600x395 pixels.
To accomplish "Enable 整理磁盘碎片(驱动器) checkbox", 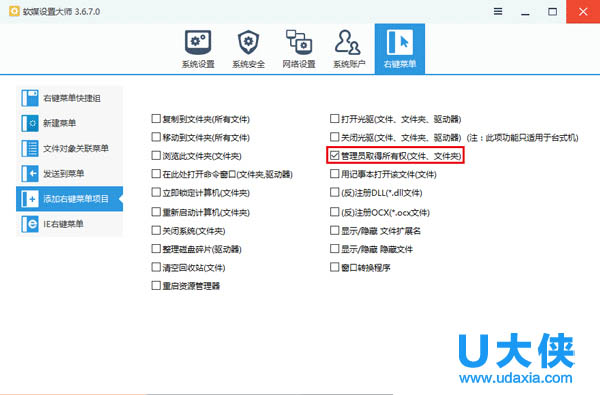I will (x=156, y=249).
